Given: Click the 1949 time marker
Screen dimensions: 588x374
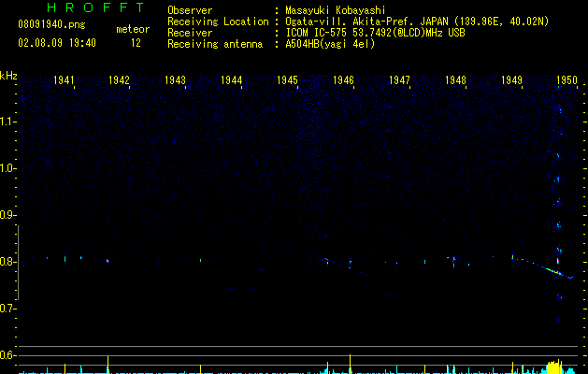Looking at the screenshot, I should pos(511,79).
